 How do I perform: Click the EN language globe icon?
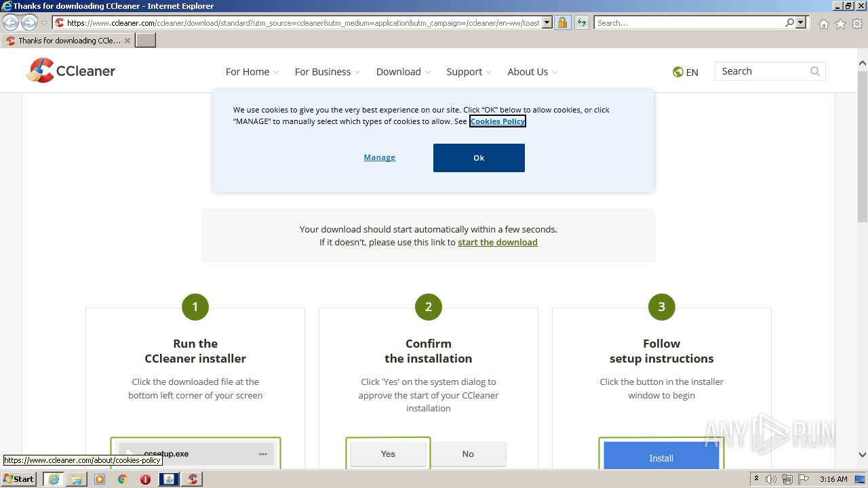tap(677, 72)
